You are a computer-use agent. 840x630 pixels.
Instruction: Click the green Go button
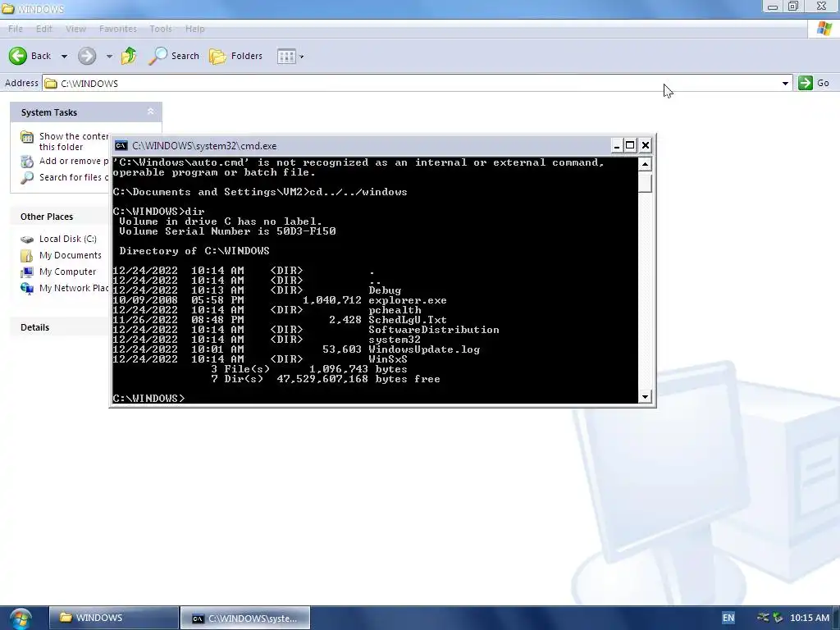(x=814, y=83)
